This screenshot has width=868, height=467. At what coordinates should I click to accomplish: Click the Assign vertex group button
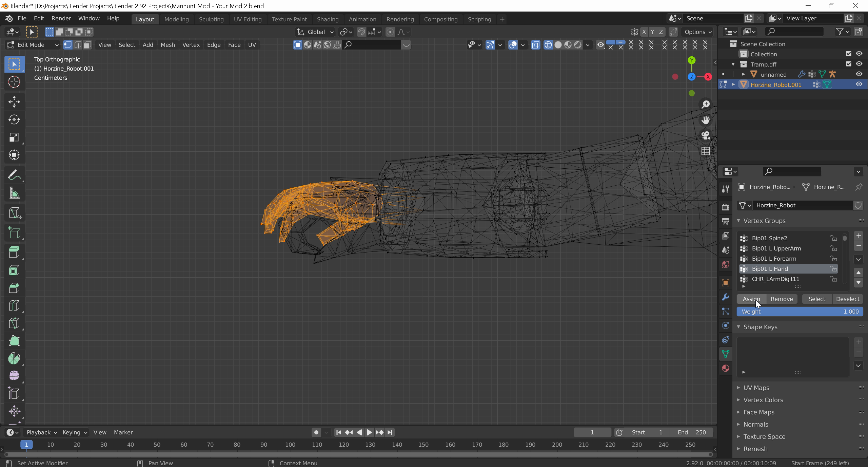pos(751,299)
